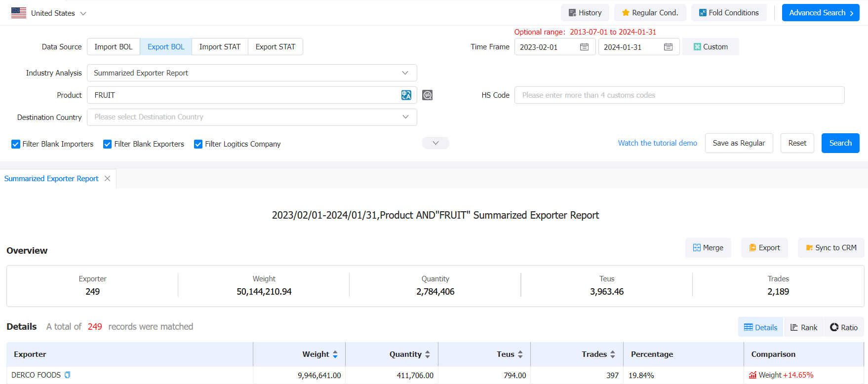Sort table by Trades column arrows
This screenshot has height=384, width=868.
click(x=612, y=354)
